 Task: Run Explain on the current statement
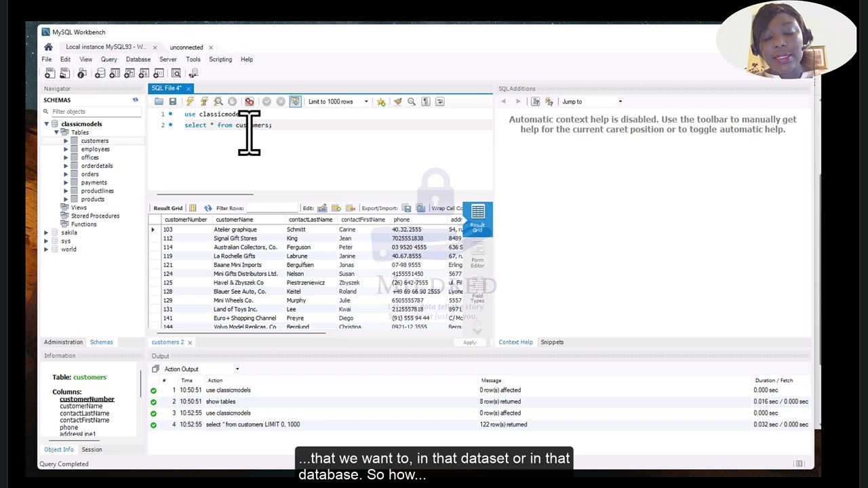tap(218, 102)
